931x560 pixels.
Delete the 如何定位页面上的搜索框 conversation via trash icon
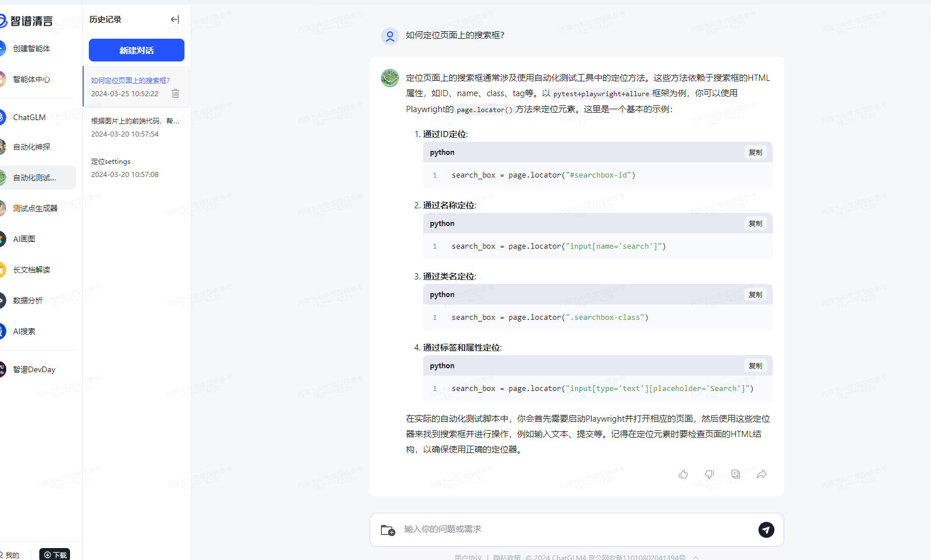175,93
